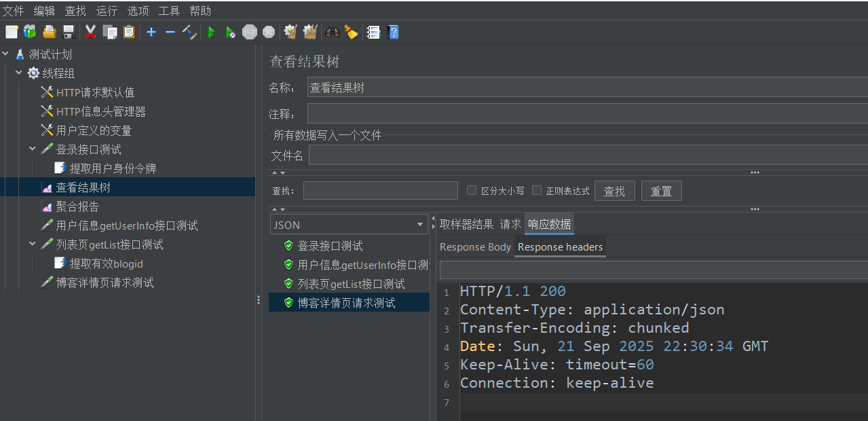Click the Content-Type header line in response
This screenshot has height=421, width=868.
coord(592,310)
